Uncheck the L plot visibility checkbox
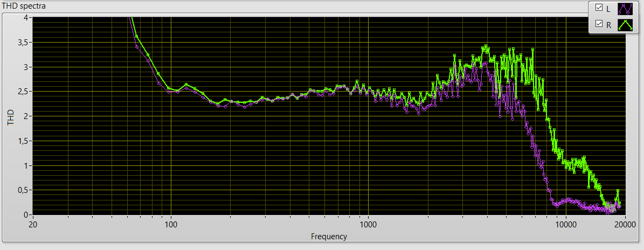This screenshot has height=250, width=644. click(x=599, y=8)
